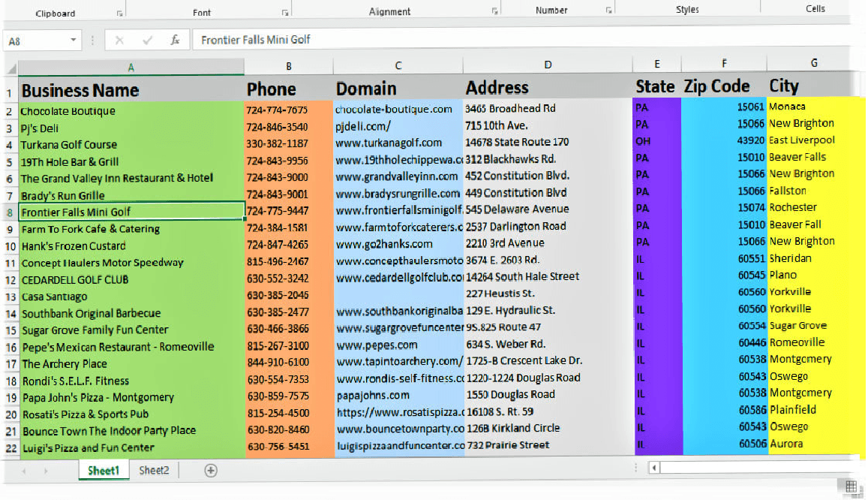The width and height of the screenshot is (868, 500).
Task: Click the Select All corner triangle
Action: point(11,68)
